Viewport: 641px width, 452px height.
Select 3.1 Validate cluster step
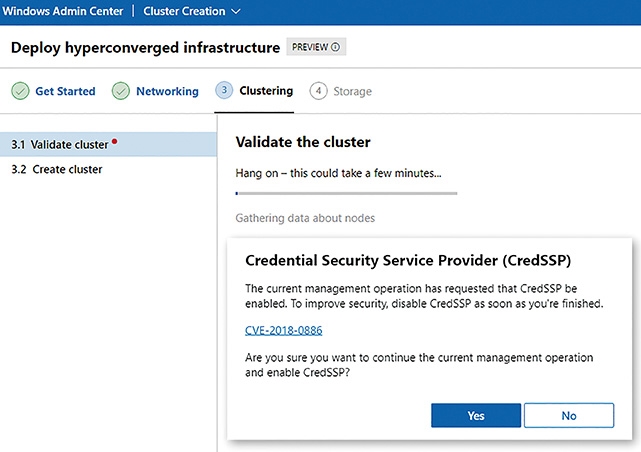tap(108, 144)
